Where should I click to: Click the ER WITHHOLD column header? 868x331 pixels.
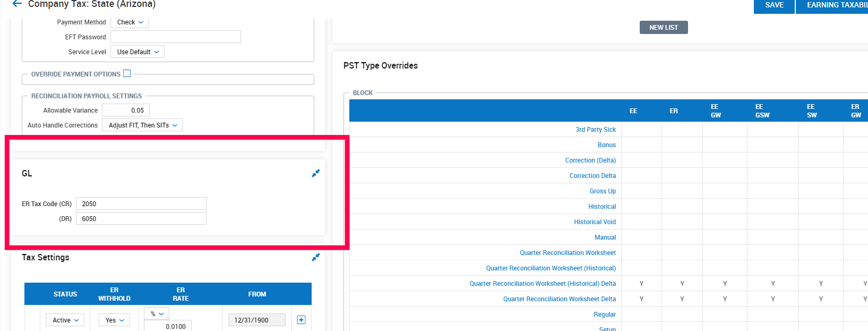114,294
